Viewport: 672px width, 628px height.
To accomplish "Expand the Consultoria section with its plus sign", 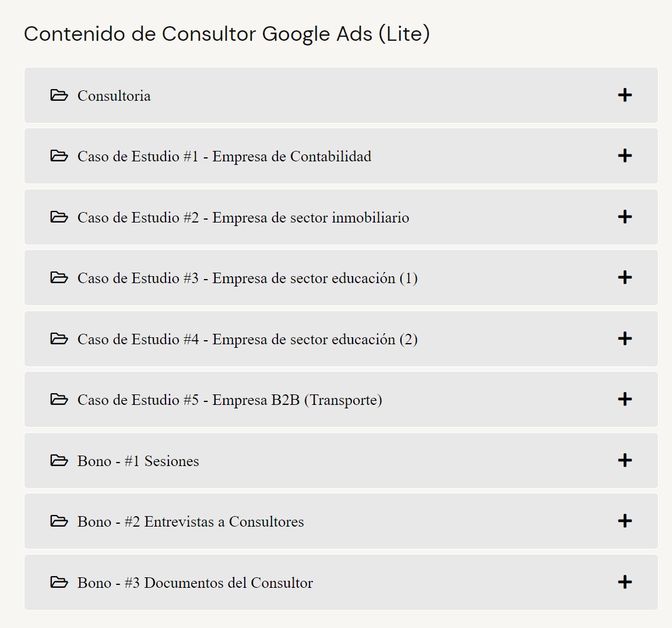I will click(x=624, y=95).
